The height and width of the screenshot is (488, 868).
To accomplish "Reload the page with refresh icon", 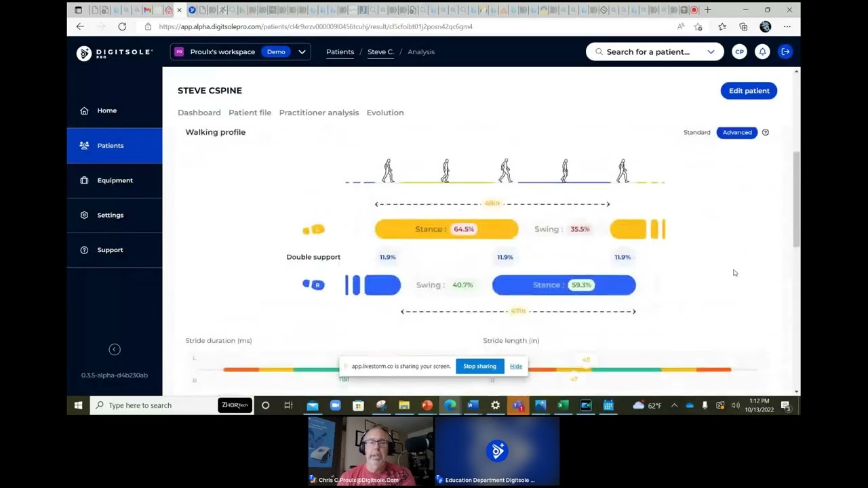I will (x=122, y=26).
